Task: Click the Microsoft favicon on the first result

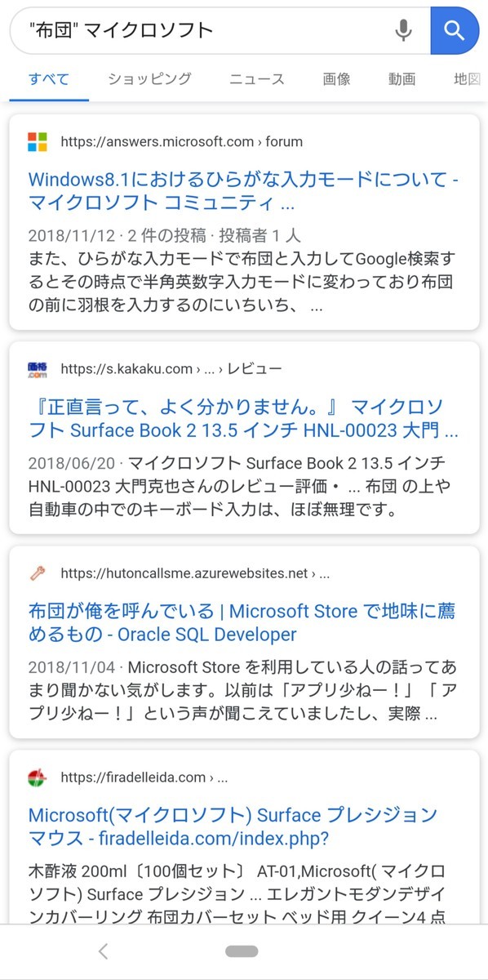Action: (36, 141)
